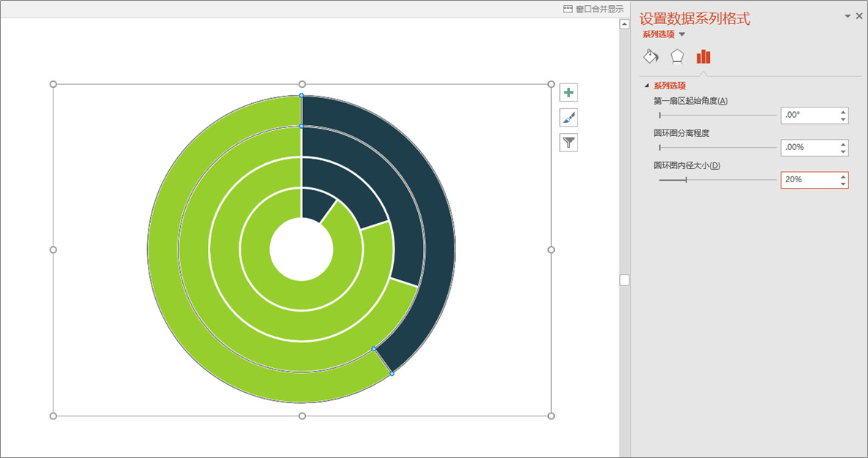Open the 系列选项 dropdown menu
This screenshot has width=868, height=458.
[682, 34]
